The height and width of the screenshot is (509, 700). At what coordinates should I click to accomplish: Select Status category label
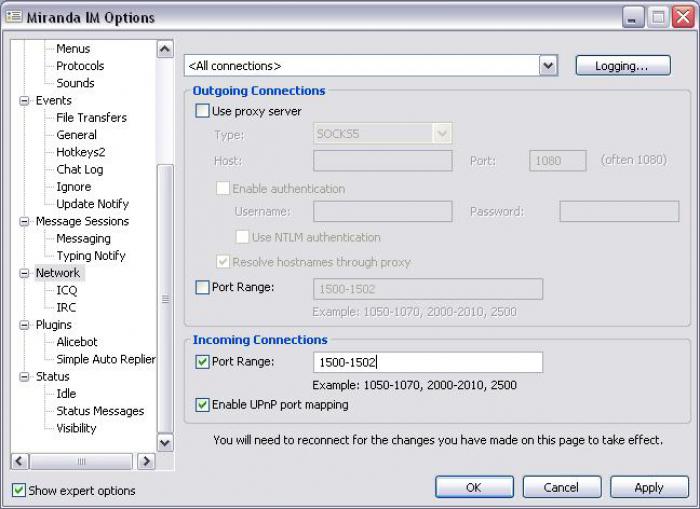(53, 376)
